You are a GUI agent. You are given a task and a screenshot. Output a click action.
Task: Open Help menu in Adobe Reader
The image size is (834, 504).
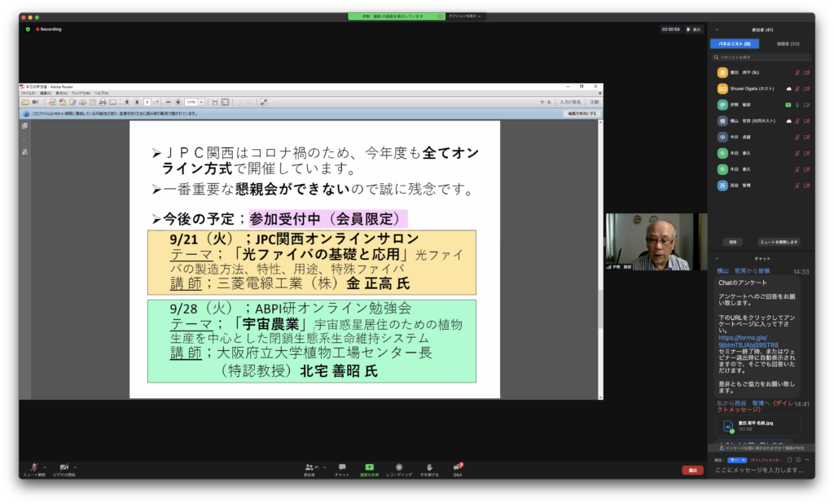101,93
